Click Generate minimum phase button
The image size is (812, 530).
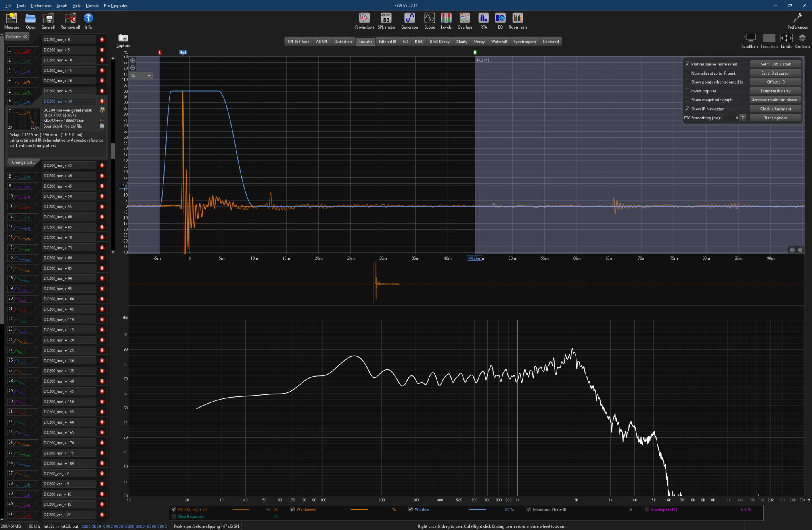point(776,100)
